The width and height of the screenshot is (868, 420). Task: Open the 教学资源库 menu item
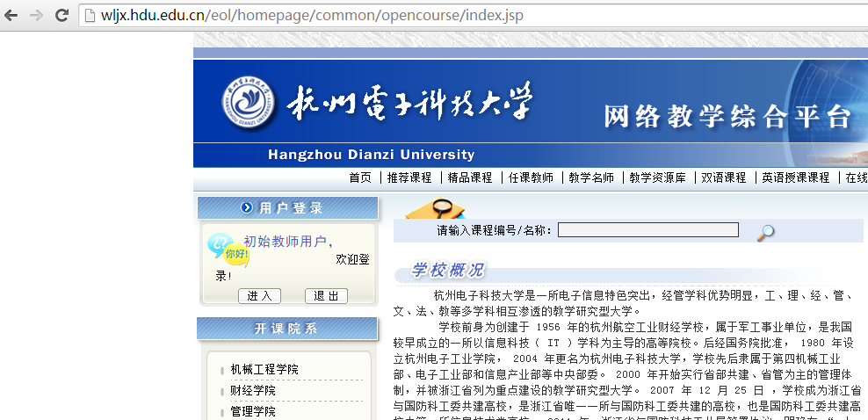[x=658, y=177]
